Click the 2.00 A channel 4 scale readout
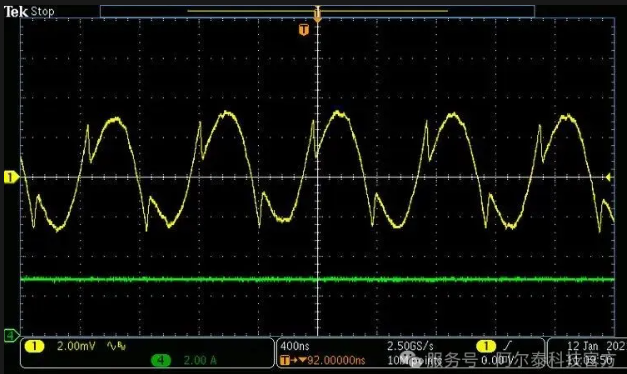Viewport: 627px width, 374px height. point(200,360)
